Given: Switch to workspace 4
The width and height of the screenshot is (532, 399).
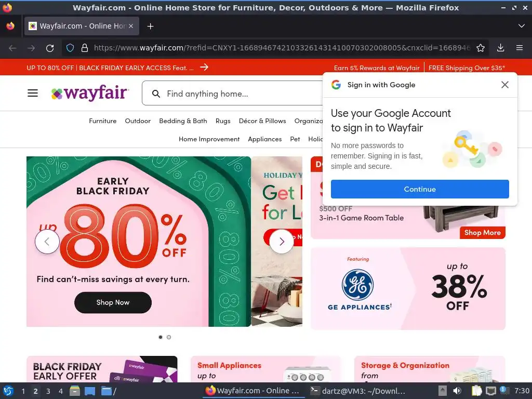Looking at the screenshot, I should (x=61, y=391).
